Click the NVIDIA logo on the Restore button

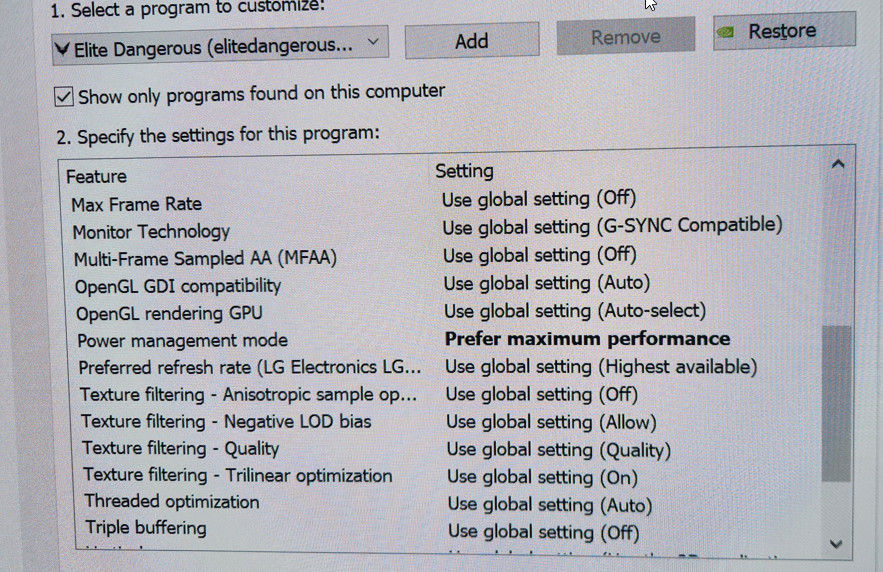726,32
